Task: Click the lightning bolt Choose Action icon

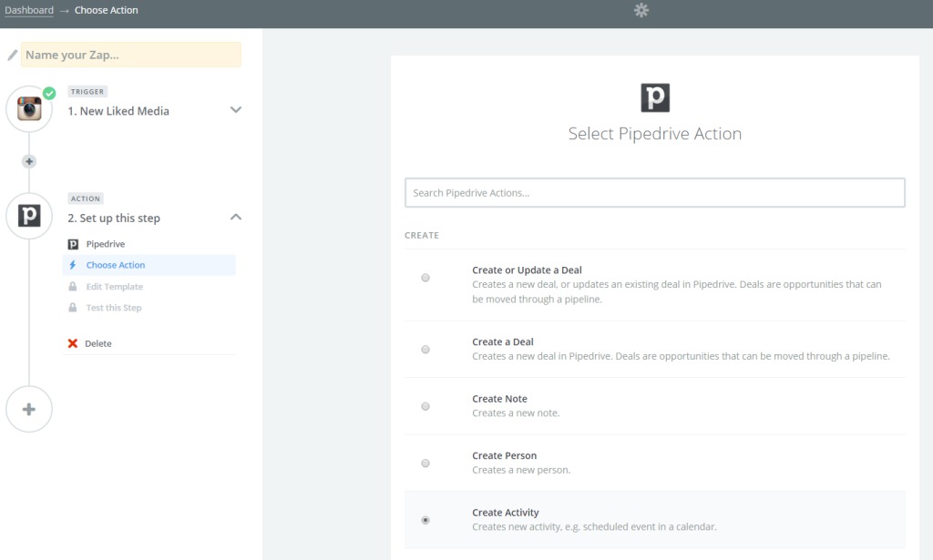Action: pyautogui.click(x=73, y=265)
